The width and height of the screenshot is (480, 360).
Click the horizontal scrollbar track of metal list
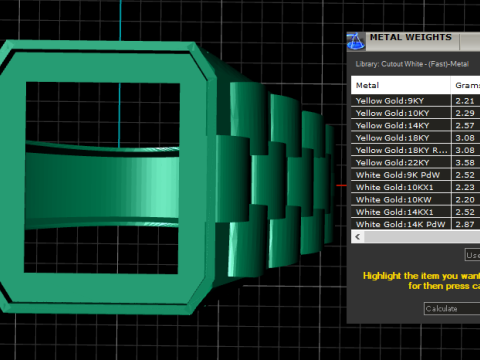pyautogui.click(x=422, y=237)
